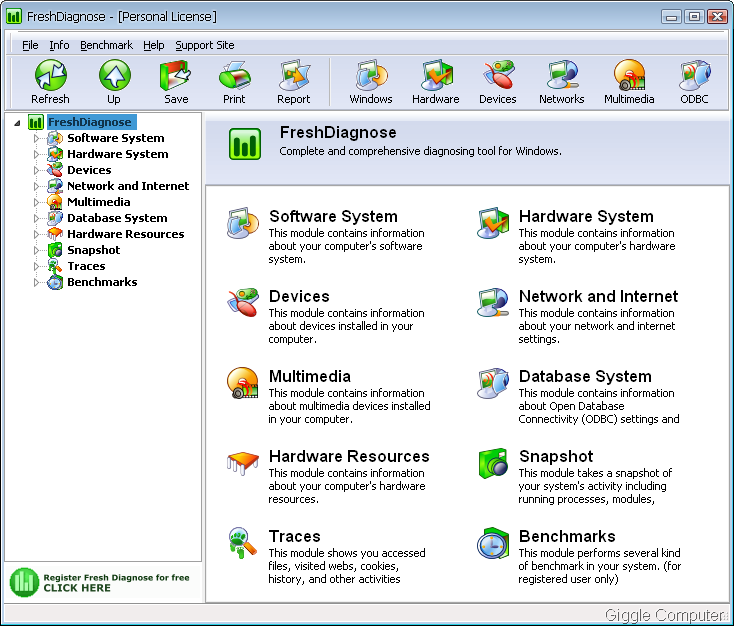Click the Hardware System icon in main panel
Image resolution: width=734 pixels, height=626 pixels.
pos(493,223)
